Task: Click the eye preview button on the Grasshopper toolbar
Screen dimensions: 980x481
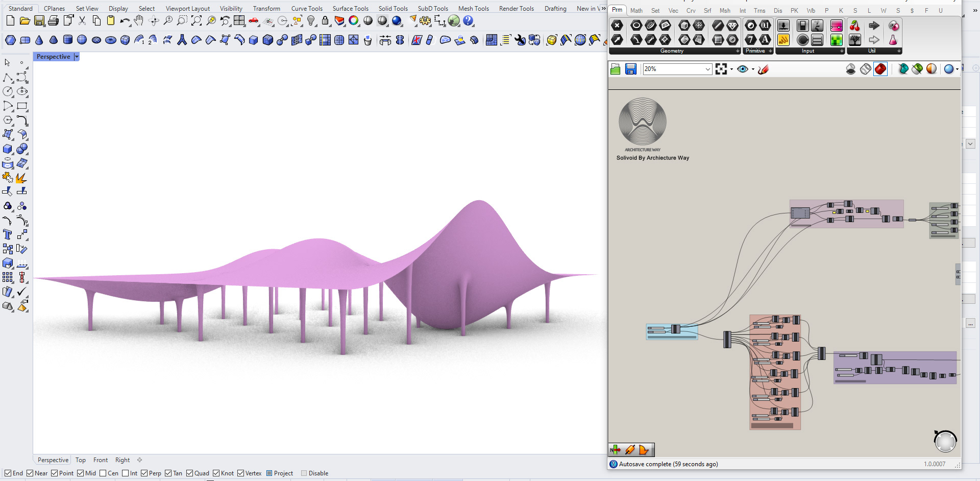Action: [743, 69]
